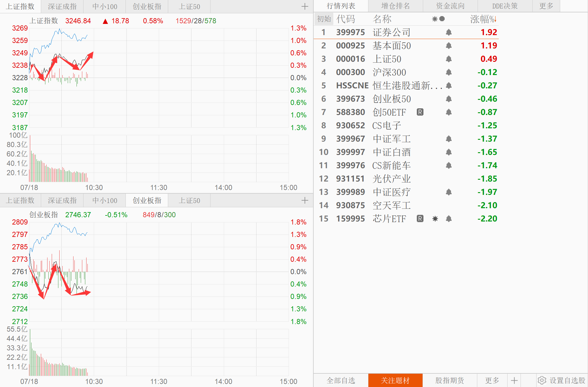Click the sun/dot marker column header icon
Screen dimensions: 588x387
tap(438, 19)
